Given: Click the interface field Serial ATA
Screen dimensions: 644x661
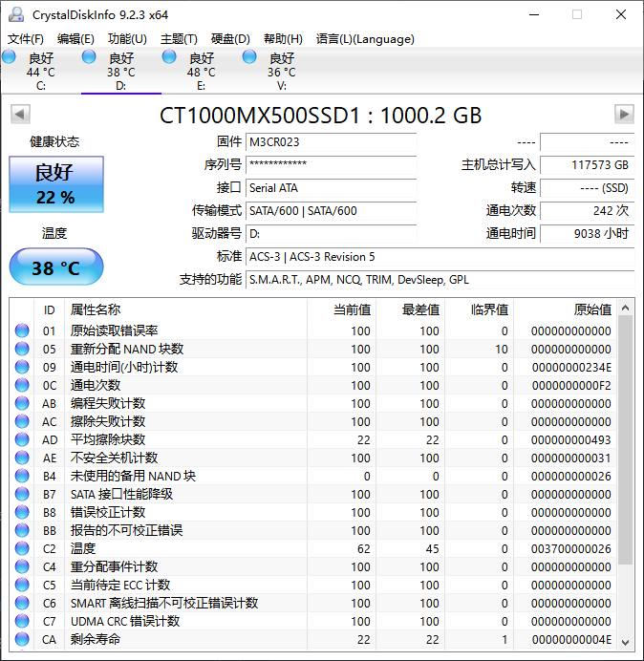Looking at the screenshot, I should click(331, 187).
